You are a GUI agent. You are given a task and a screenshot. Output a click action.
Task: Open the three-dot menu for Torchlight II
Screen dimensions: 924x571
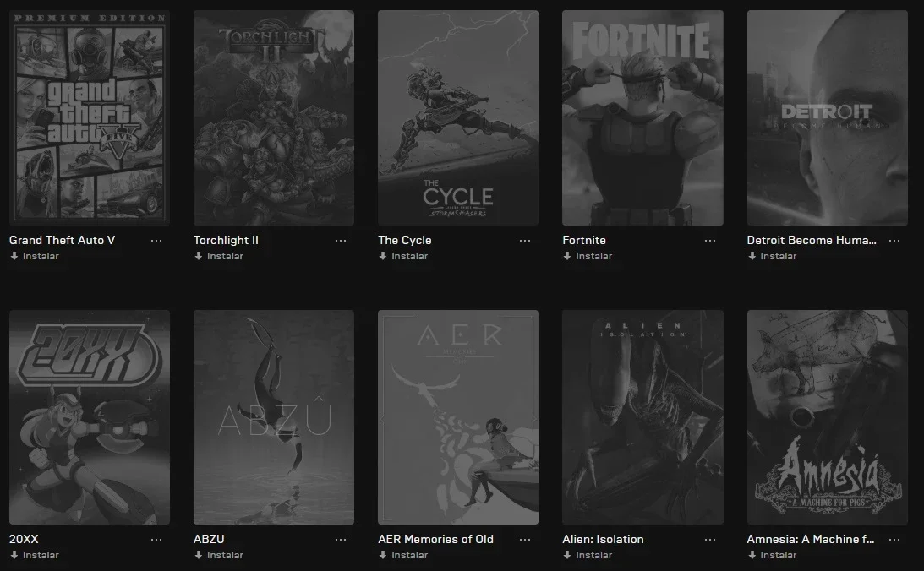click(341, 241)
